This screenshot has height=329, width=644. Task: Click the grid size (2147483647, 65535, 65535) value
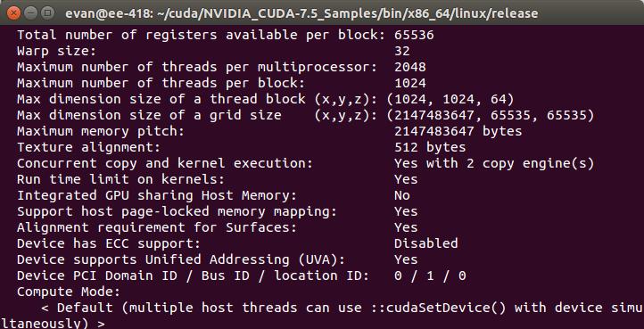click(490, 115)
